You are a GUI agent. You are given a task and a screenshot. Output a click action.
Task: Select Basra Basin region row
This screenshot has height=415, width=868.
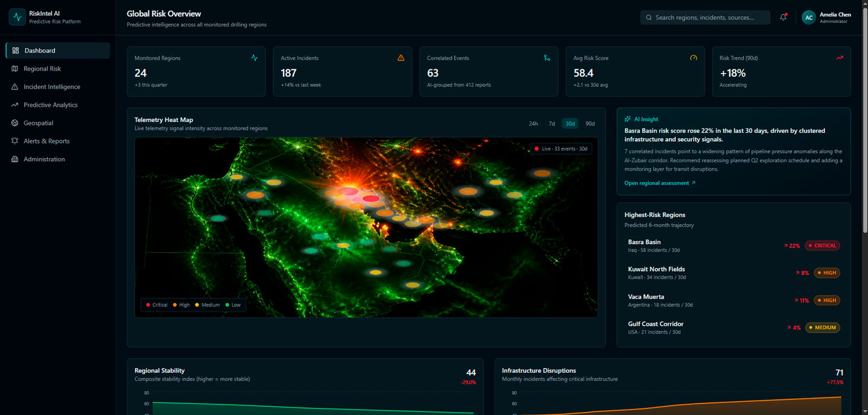tap(733, 246)
